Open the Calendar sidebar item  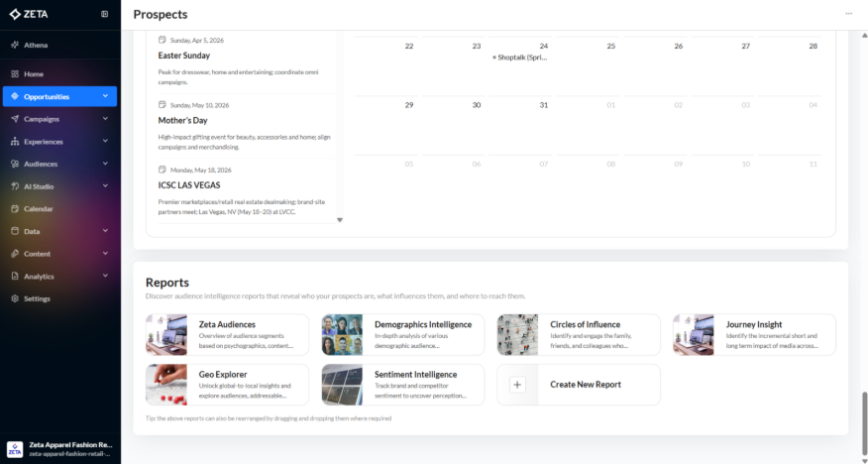click(39, 209)
